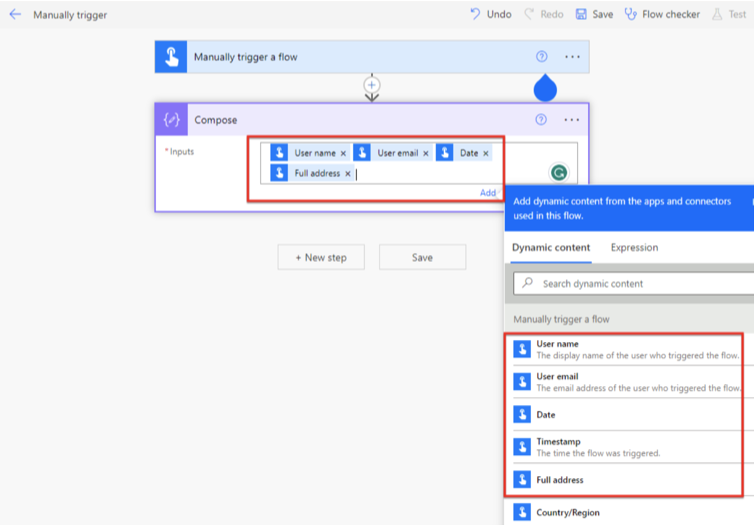Click the Add dynamic content link
This screenshot has height=525, width=754.
click(489, 193)
